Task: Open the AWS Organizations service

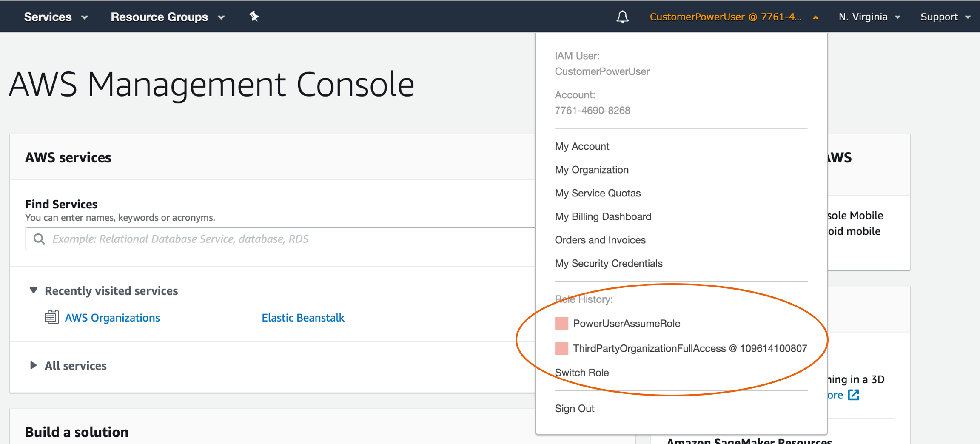Action: [x=112, y=317]
